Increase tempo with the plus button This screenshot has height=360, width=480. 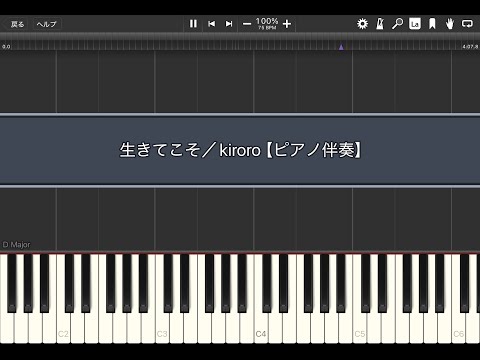point(287,24)
